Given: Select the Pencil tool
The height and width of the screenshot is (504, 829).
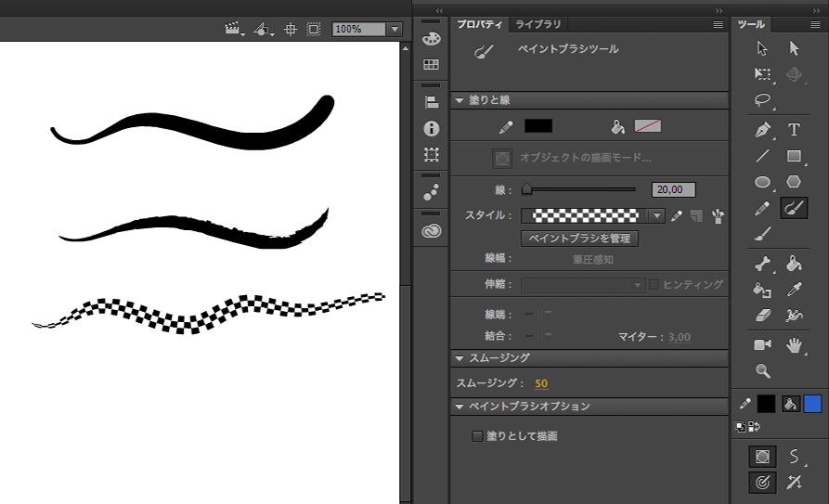Looking at the screenshot, I should pyautogui.click(x=762, y=208).
